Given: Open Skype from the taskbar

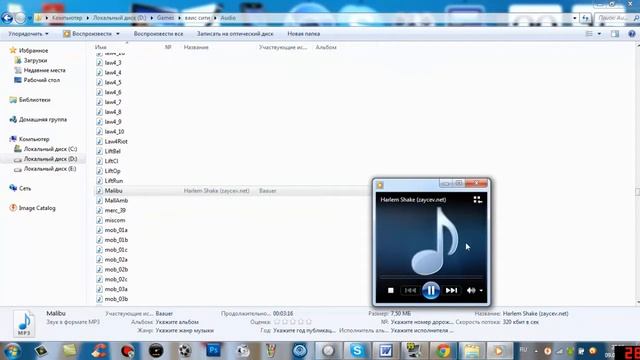Looking at the screenshot, I should point(357,351).
